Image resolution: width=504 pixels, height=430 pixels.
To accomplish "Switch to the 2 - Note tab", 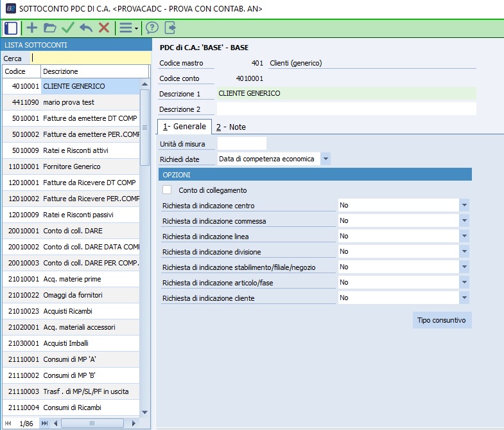I will pyautogui.click(x=230, y=127).
